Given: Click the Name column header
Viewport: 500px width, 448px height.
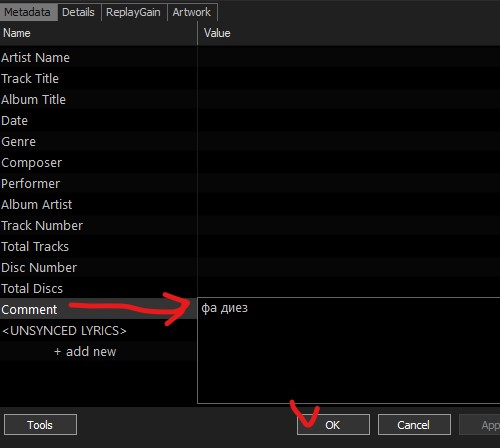Looking at the screenshot, I should pyautogui.click(x=98, y=33).
